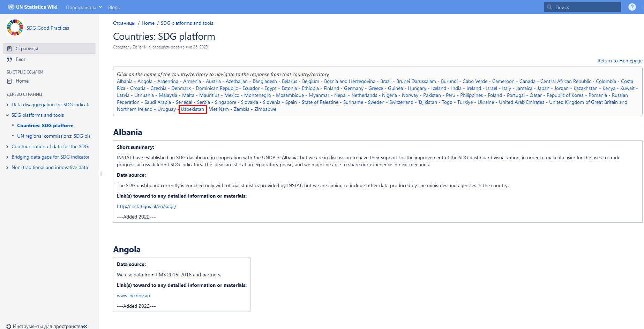Click the magnifier icon in the search box
Screen dimensions: 644x329
point(549,7)
